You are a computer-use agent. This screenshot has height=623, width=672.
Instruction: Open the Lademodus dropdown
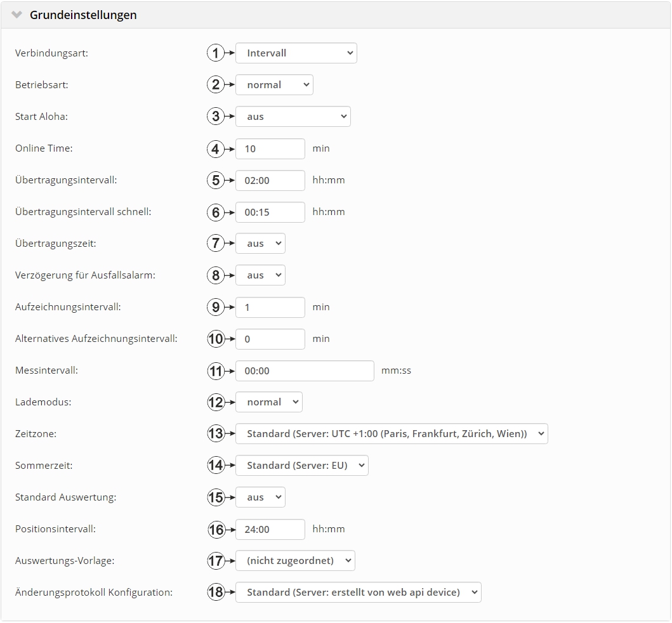268,402
